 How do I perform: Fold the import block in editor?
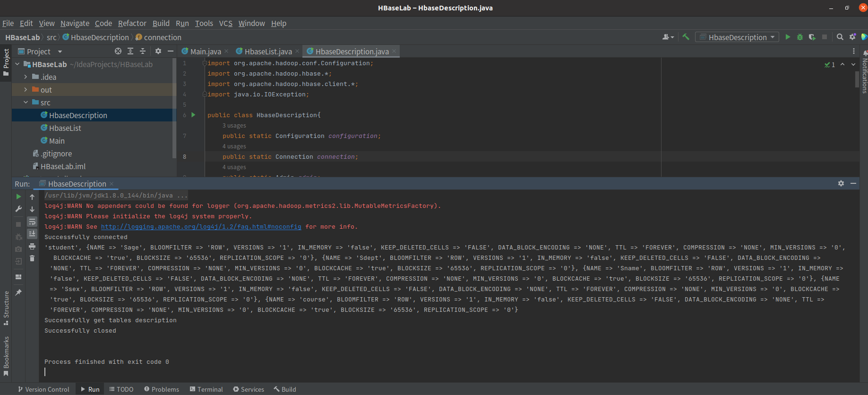coord(205,63)
